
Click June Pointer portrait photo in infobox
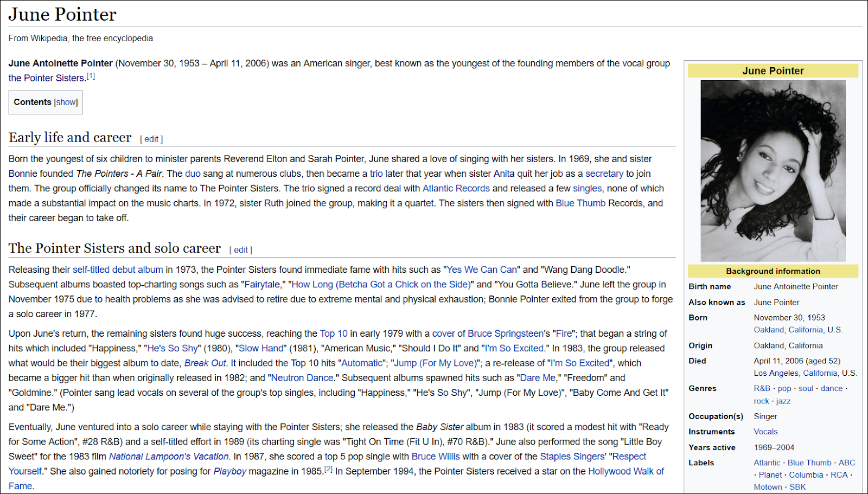click(x=773, y=171)
